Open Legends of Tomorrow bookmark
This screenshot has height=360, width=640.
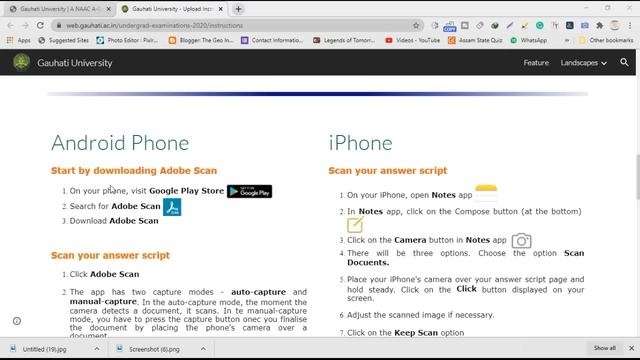point(344,40)
